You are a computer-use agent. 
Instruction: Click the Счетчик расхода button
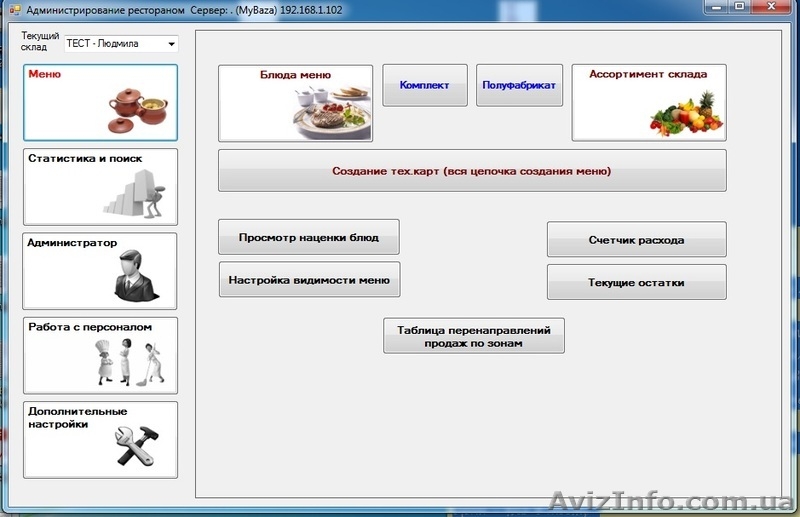637,239
